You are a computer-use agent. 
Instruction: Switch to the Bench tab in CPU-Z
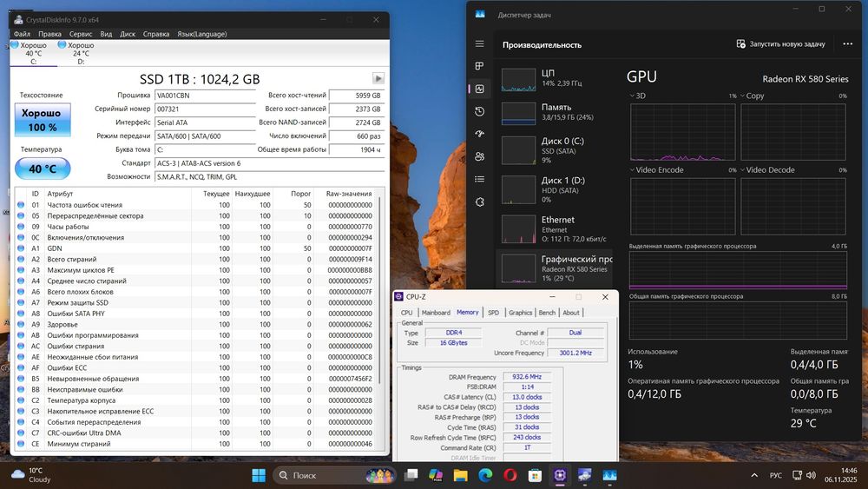coord(547,313)
